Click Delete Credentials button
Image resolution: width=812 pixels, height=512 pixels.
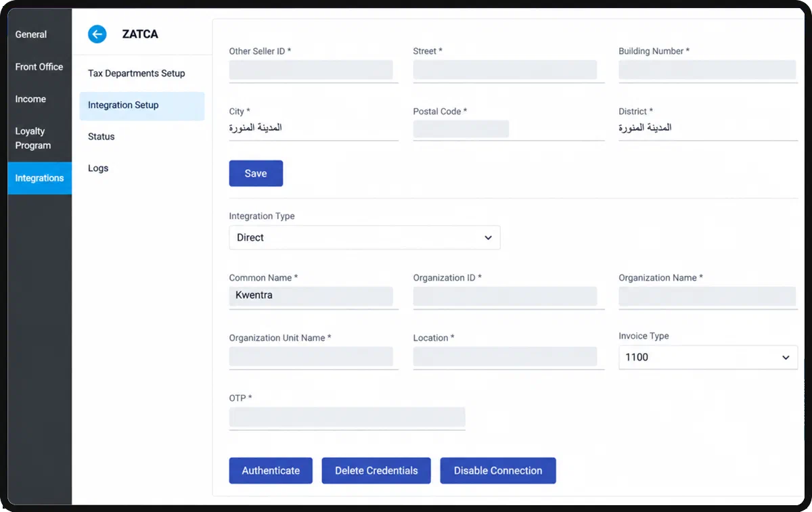tap(376, 471)
